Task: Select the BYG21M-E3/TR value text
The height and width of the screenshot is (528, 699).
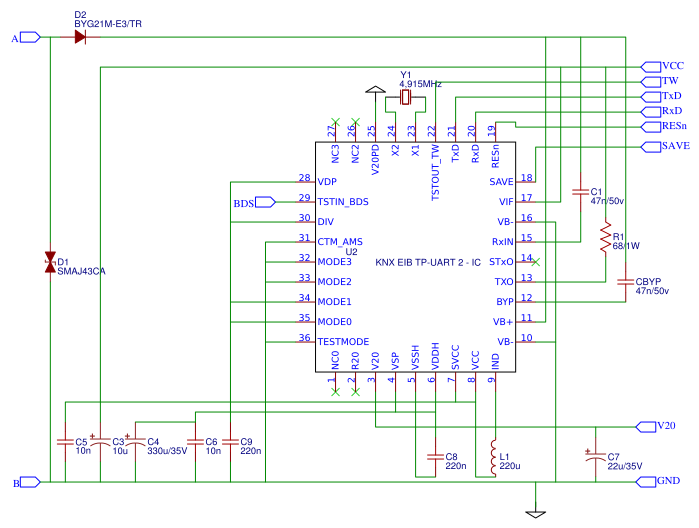Action: [x=108, y=24]
